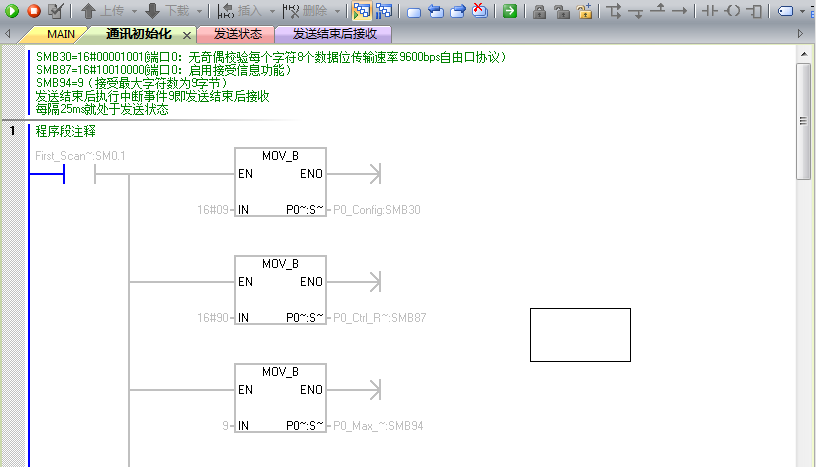The width and height of the screenshot is (817, 467).
Task: Toggle pause program status icon
Action: (384, 10)
